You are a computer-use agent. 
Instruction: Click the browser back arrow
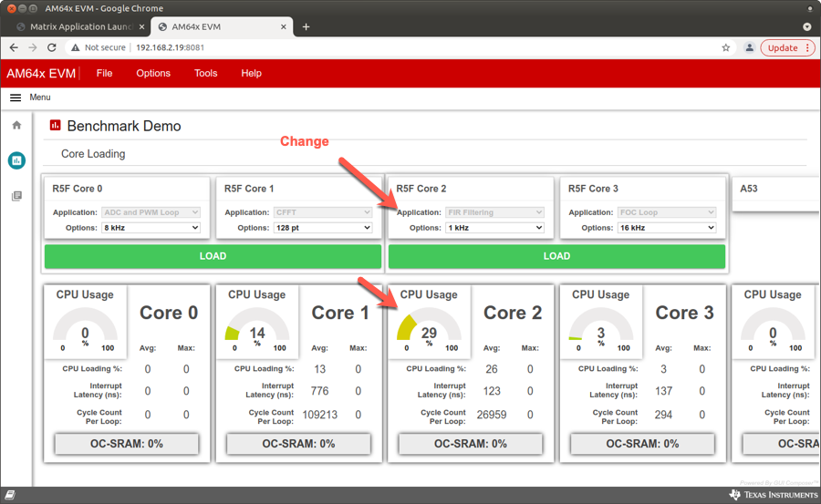(14, 47)
